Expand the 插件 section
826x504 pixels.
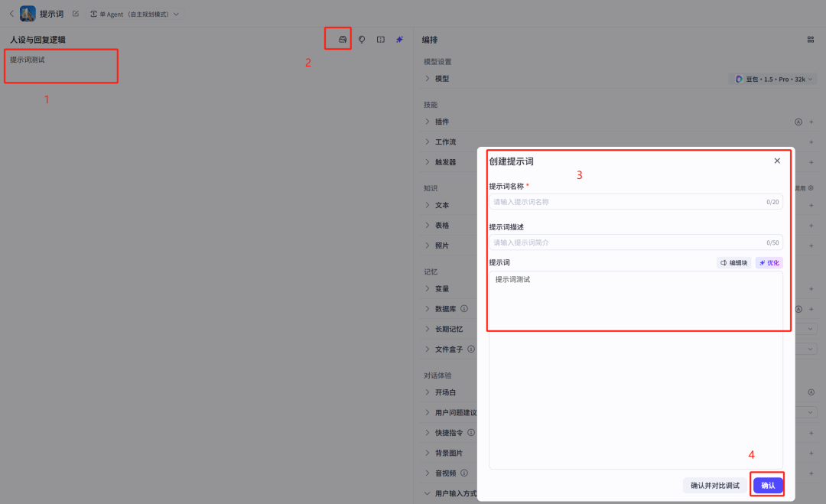428,122
